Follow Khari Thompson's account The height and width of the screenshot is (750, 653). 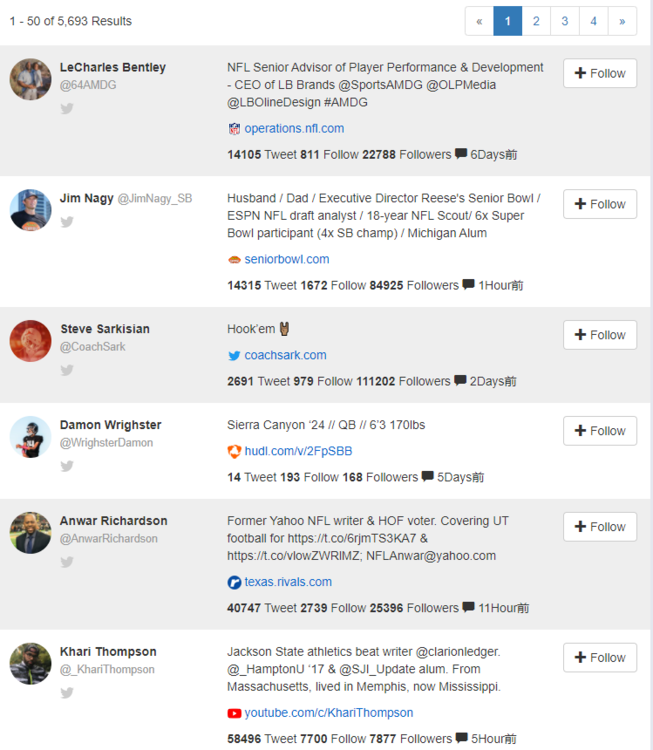click(599, 658)
